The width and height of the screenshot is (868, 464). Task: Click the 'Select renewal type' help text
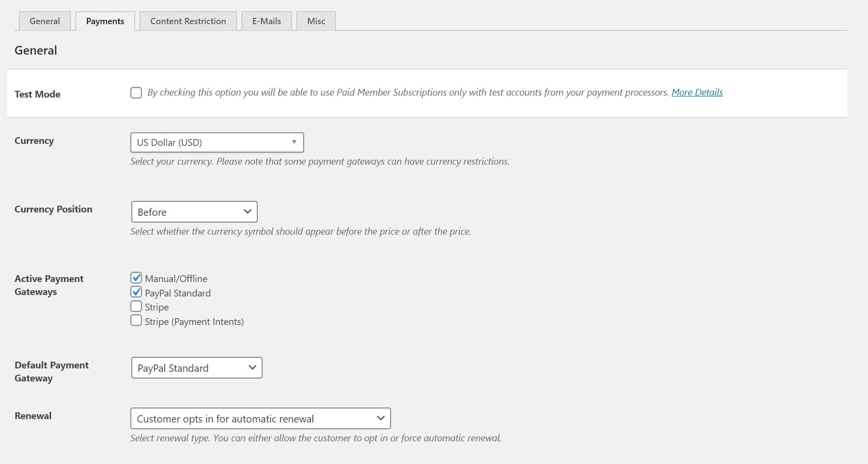[x=316, y=438]
